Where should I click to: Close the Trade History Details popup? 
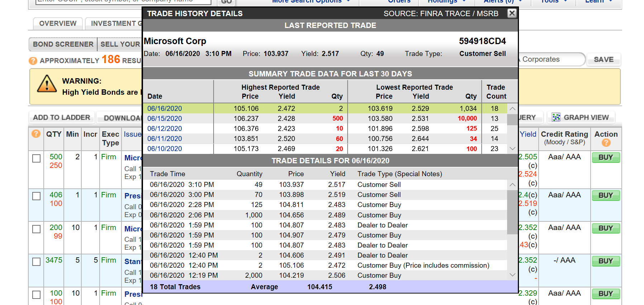click(x=512, y=13)
